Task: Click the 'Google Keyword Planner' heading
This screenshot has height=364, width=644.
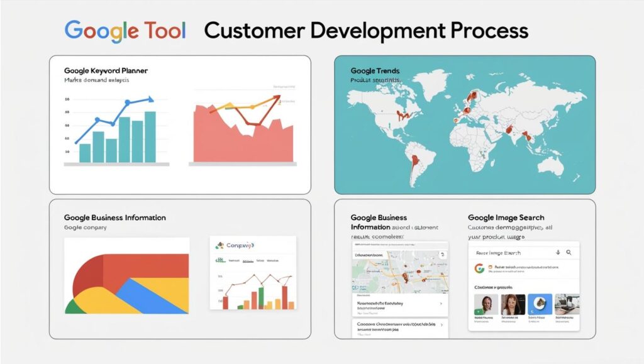Action: coord(106,70)
